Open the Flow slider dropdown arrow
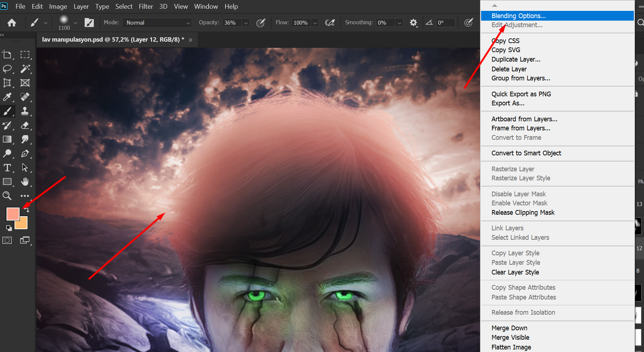Viewport: 644px width, 352px height. pyautogui.click(x=315, y=23)
